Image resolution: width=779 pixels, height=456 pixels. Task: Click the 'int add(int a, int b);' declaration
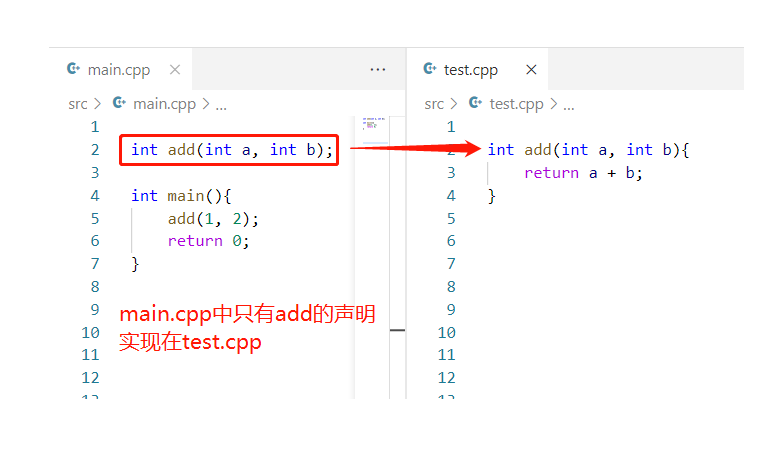tap(232, 150)
